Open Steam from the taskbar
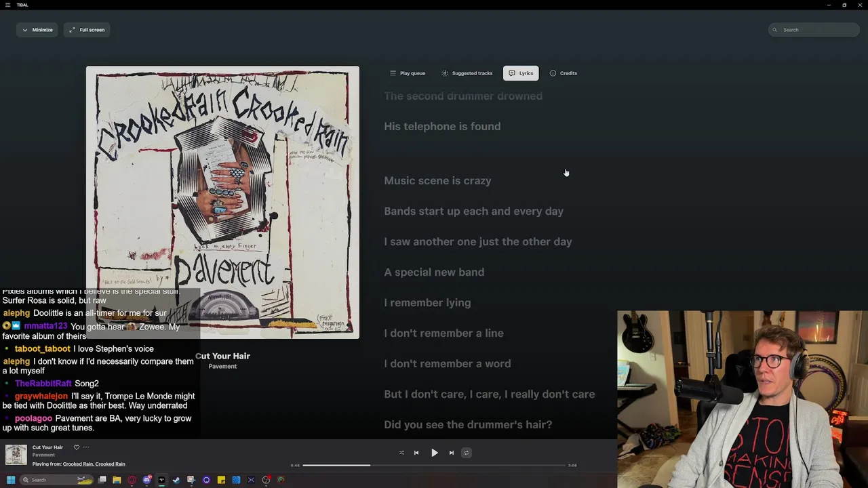The height and width of the screenshot is (488, 868). pyautogui.click(x=176, y=480)
